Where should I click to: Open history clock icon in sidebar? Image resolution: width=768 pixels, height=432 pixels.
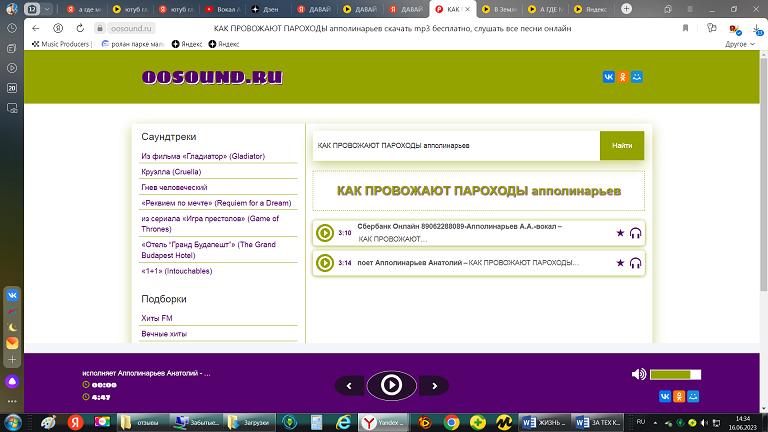[x=12, y=28]
